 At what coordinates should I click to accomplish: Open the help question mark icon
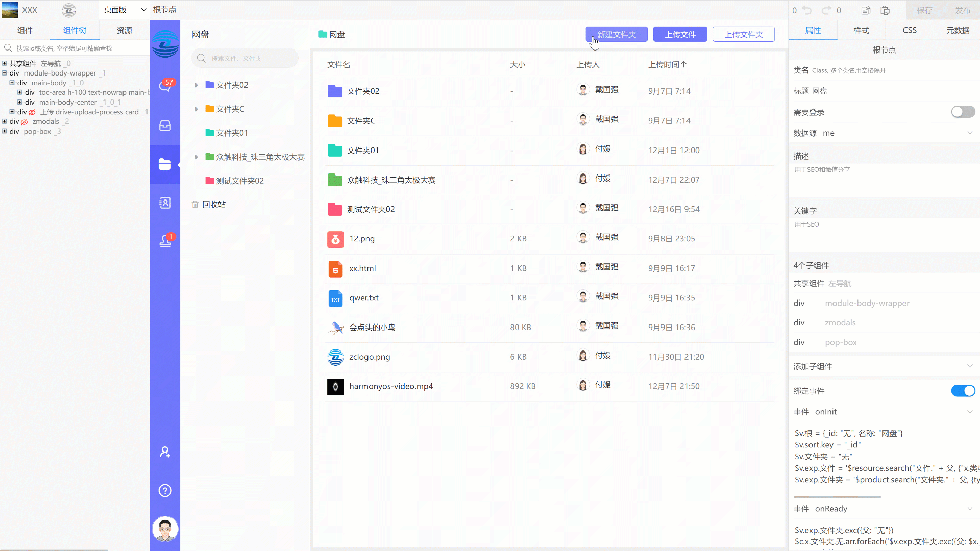pyautogui.click(x=165, y=491)
